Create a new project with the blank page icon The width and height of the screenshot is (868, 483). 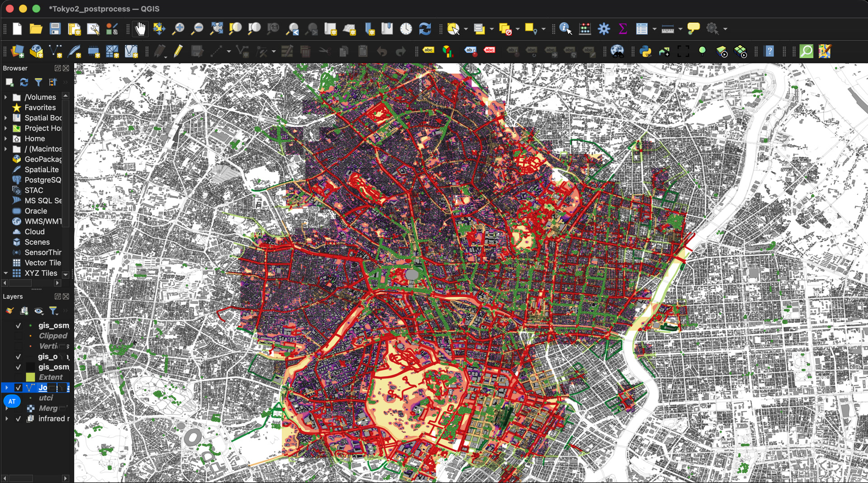17,29
